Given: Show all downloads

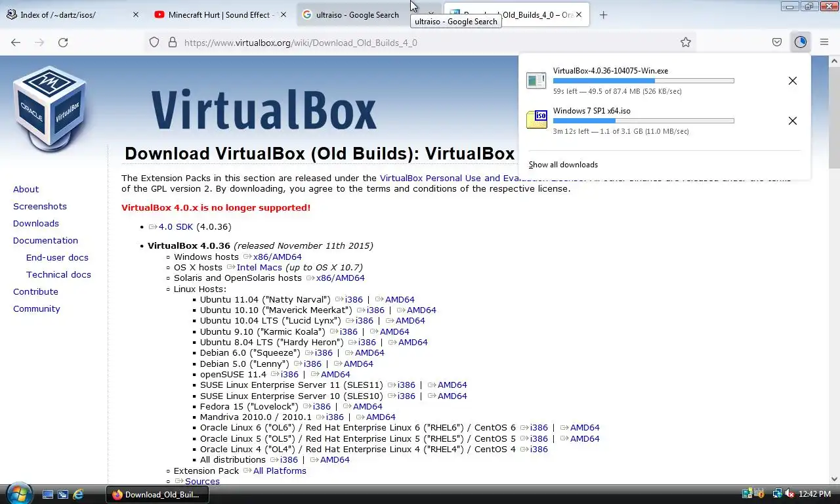Looking at the screenshot, I should coord(563,165).
